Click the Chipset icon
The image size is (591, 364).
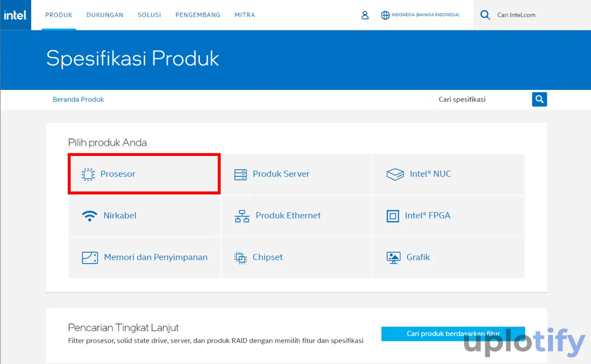click(x=241, y=257)
